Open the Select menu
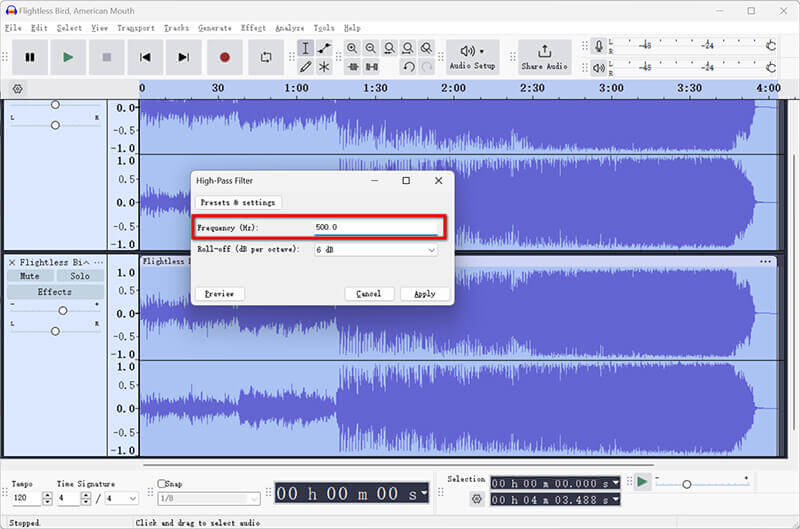The height and width of the screenshot is (529, 800). click(69, 28)
